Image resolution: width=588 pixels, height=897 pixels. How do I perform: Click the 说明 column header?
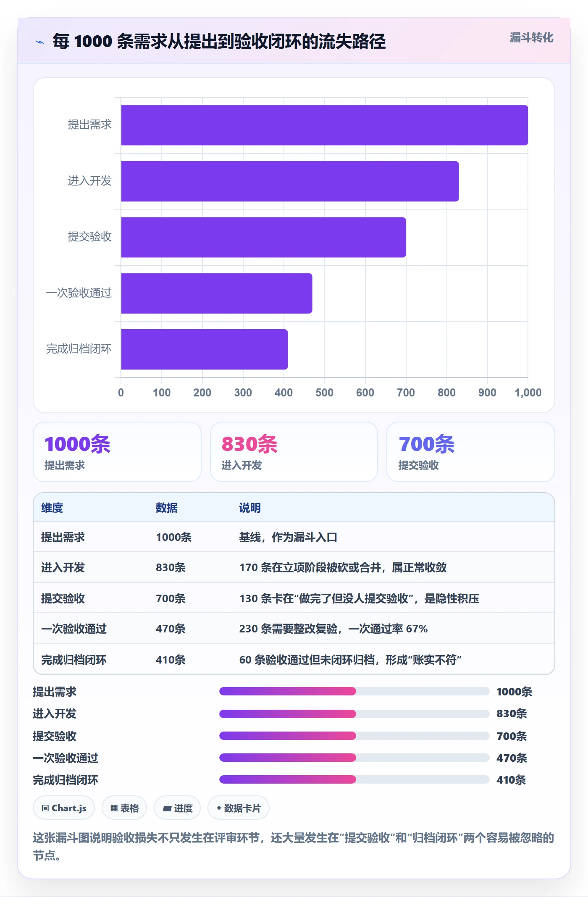click(x=250, y=508)
